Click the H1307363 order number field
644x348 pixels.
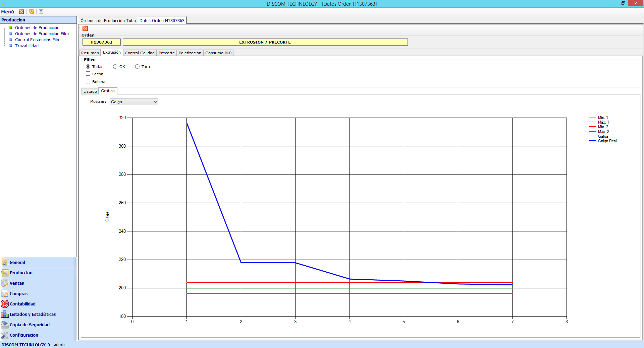tap(101, 42)
